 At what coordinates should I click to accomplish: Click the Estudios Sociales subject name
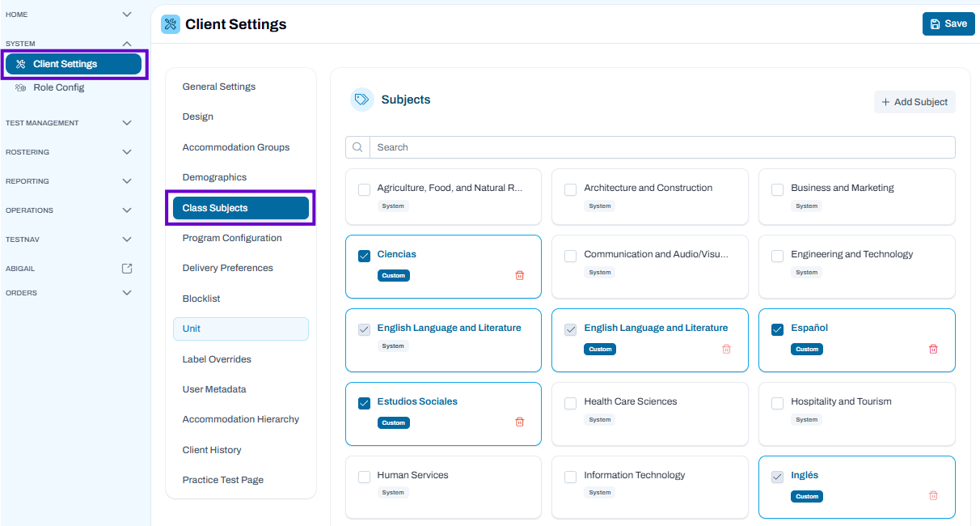(x=417, y=401)
